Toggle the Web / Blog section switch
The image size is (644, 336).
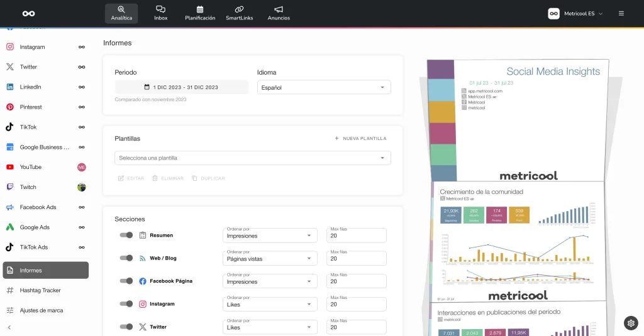[x=126, y=258]
